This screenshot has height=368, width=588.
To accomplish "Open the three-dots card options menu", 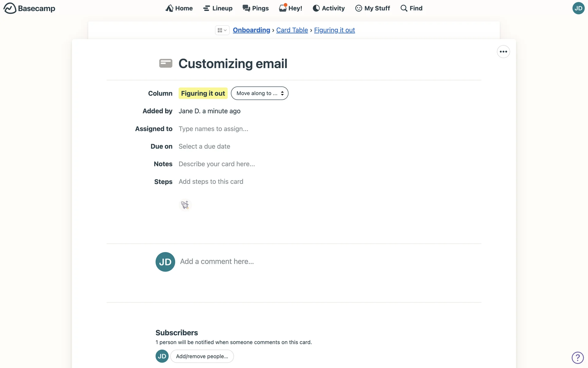I will pyautogui.click(x=503, y=52).
